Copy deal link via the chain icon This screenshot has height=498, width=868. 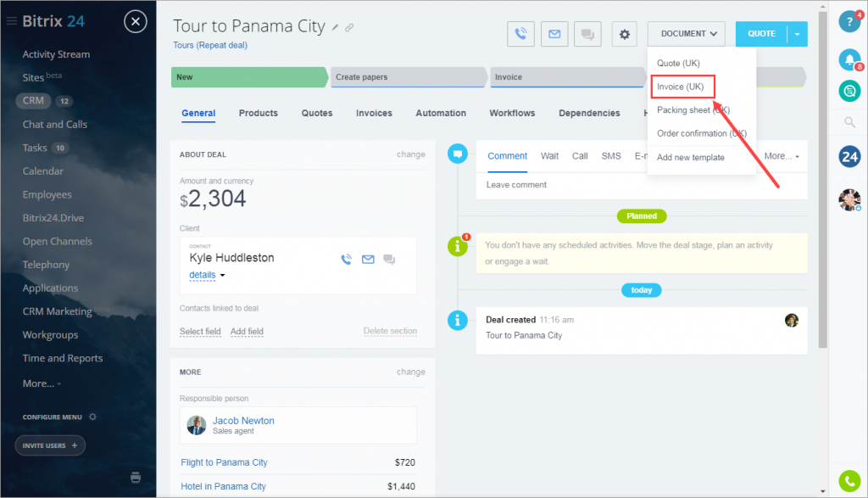pyautogui.click(x=349, y=27)
